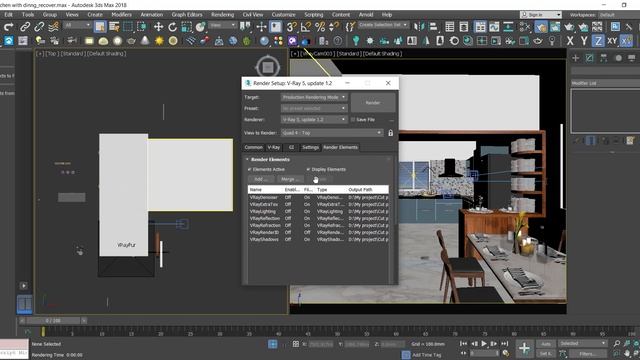Toggle 3D Snaps icon
Image resolution: width=640 pixels, height=360 pixels.
coord(291,27)
